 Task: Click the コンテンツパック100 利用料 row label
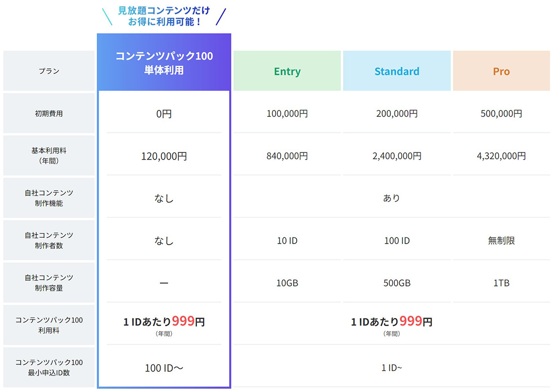coord(49,325)
